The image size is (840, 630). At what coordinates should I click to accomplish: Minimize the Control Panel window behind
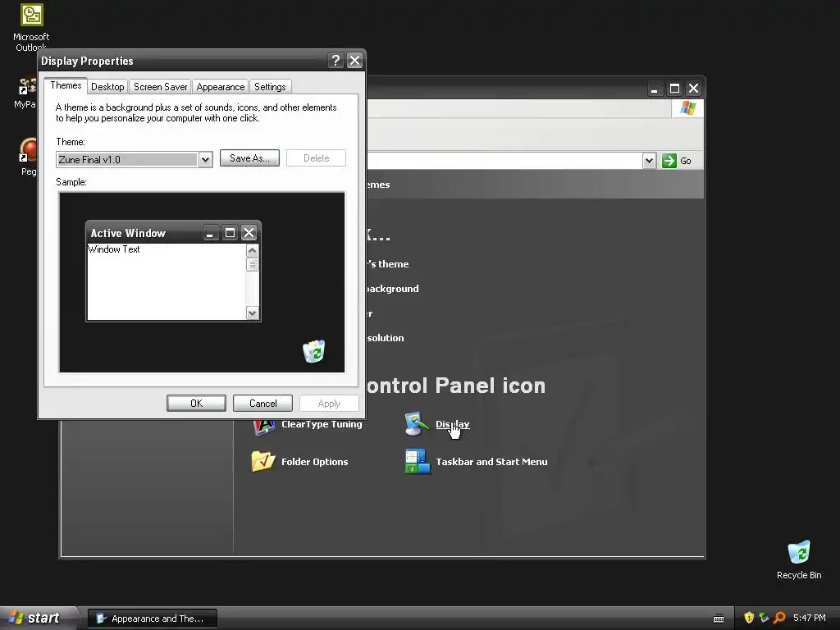(655, 89)
